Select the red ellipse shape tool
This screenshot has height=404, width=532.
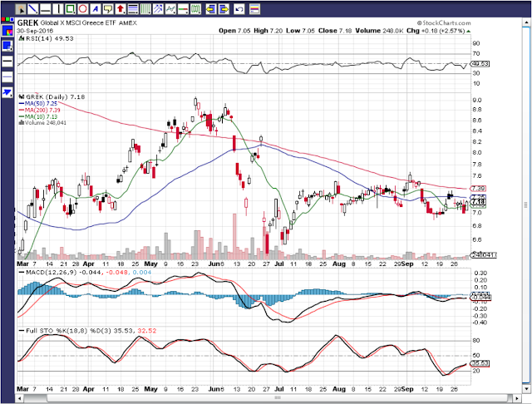83,9
